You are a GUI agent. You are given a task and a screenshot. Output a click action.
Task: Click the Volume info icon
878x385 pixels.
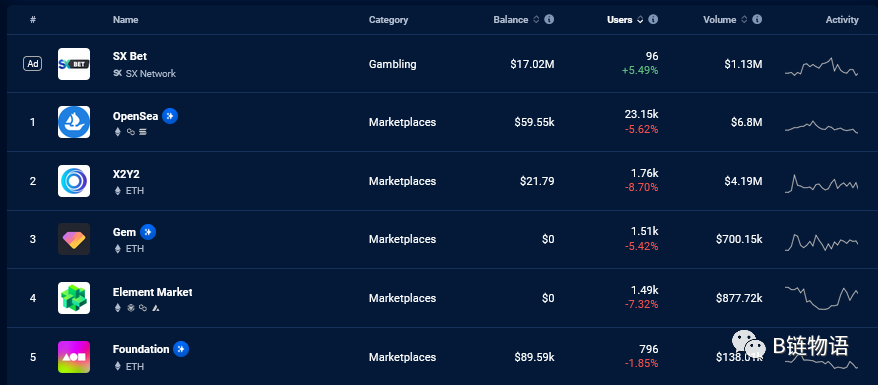tap(757, 20)
